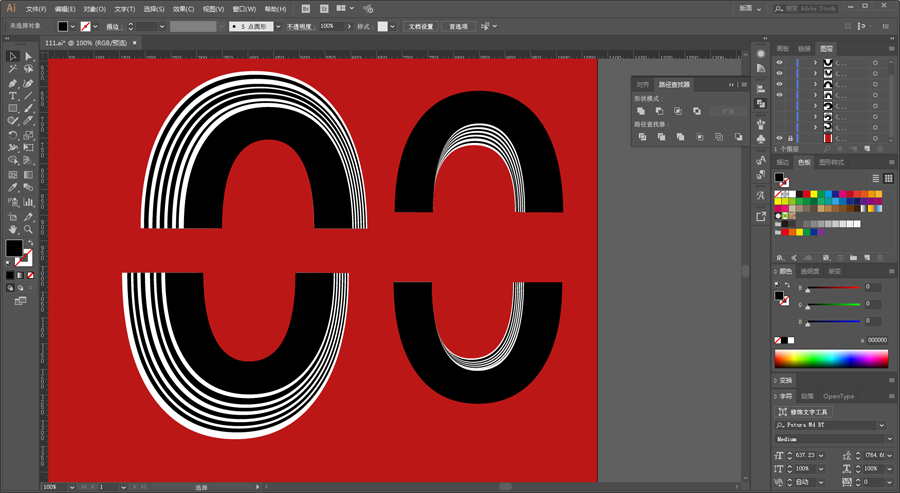Choose the Rotate tool
This screenshot has height=493, width=900.
[x=13, y=135]
